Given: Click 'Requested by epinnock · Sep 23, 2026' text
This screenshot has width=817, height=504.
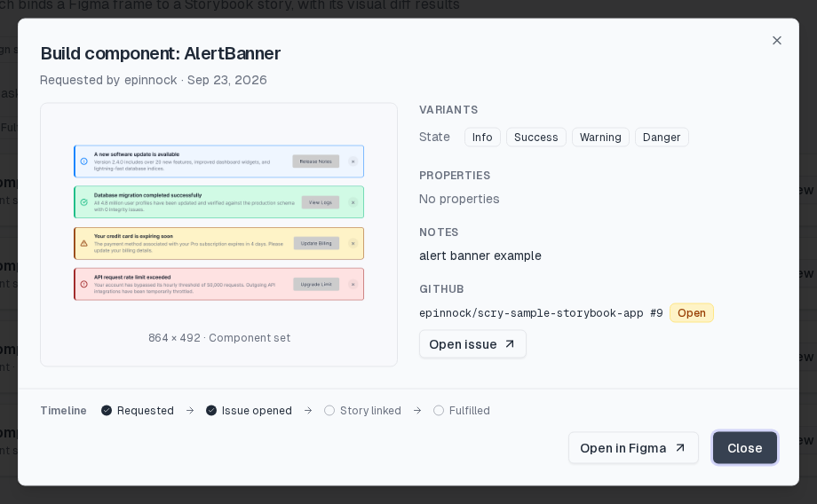Looking at the screenshot, I should pos(153,80).
